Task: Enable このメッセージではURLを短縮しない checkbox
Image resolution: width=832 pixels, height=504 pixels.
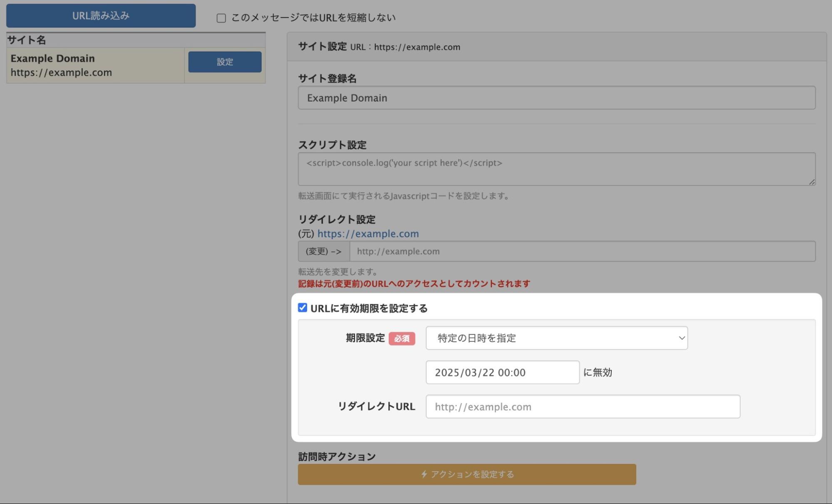Action: point(221,18)
